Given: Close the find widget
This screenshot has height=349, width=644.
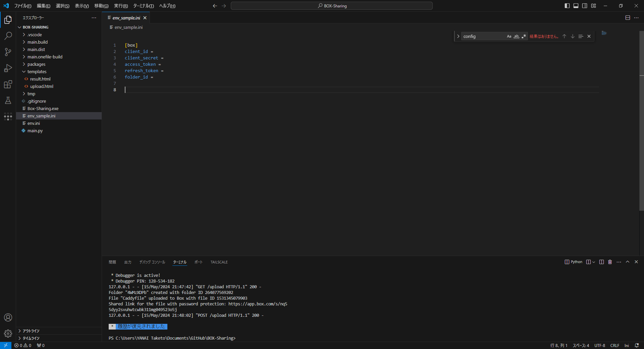Looking at the screenshot, I should coord(589,36).
